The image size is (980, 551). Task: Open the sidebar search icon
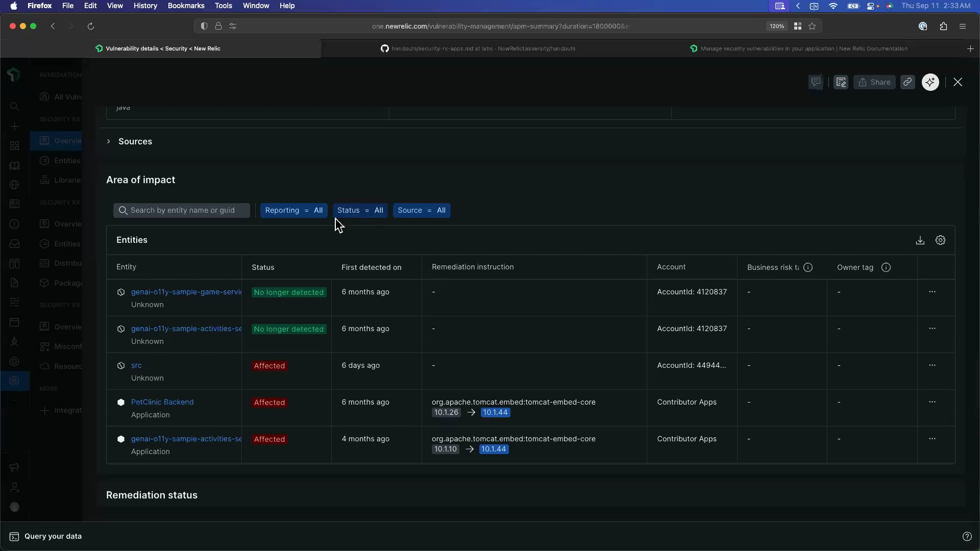click(14, 107)
